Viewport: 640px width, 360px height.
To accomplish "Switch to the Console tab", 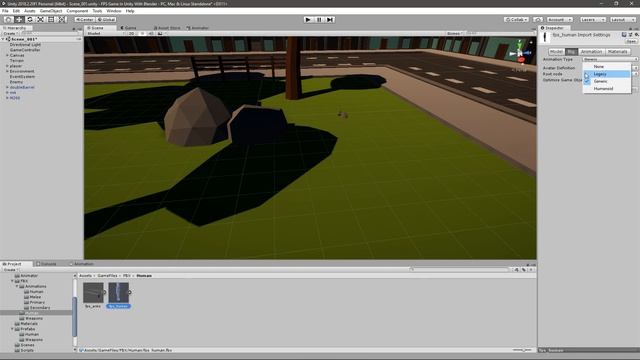I will coord(48,264).
